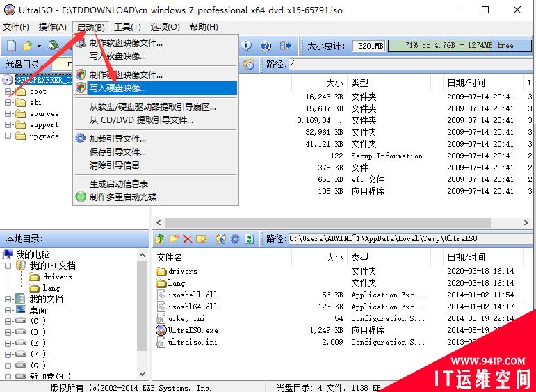Click the UltraISO app icon in title bar
The width and height of the screenshot is (536, 392).
(x=9, y=10)
